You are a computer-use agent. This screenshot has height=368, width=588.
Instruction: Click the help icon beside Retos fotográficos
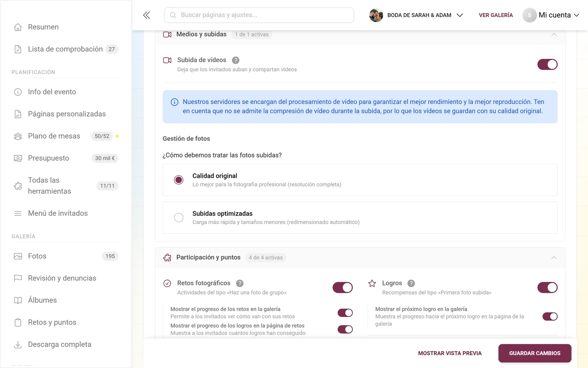pos(240,283)
